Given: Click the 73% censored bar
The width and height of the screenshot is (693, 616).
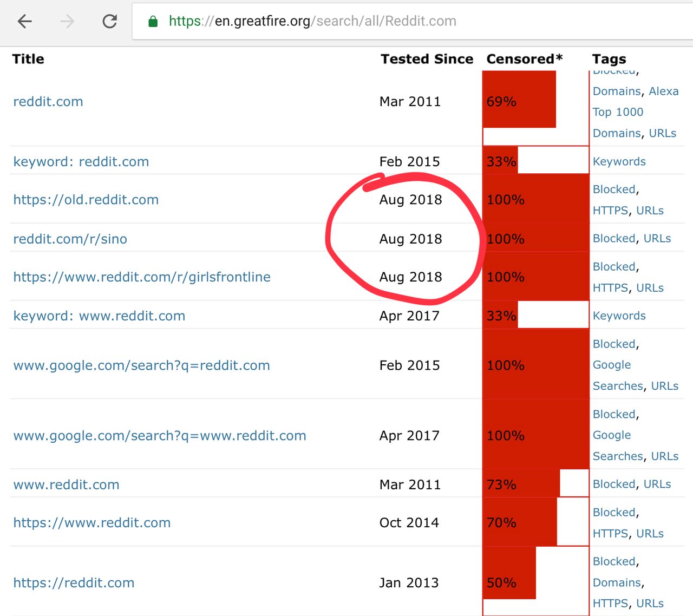Looking at the screenshot, I should (x=521, y=483).
